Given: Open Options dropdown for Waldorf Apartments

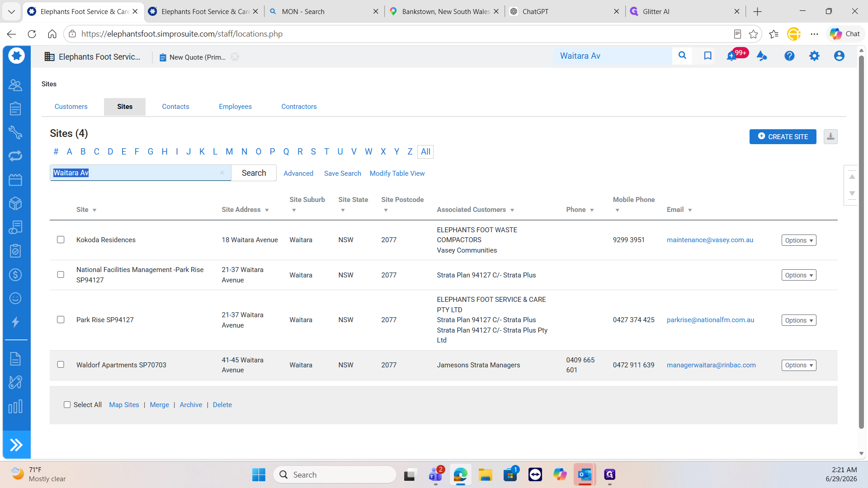Looking at the screenshot, I should click(x=799, y=365).
